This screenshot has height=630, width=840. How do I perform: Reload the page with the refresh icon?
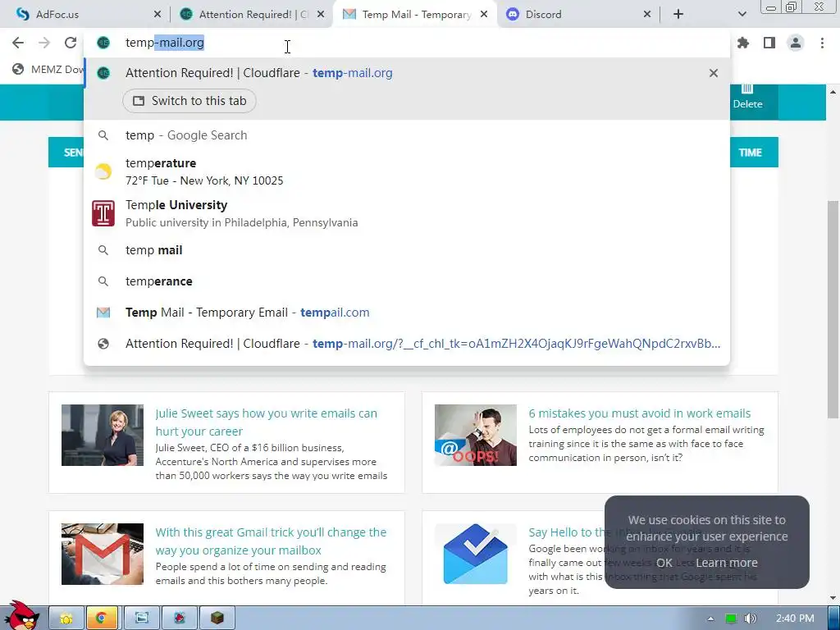(x=71, y=43)
